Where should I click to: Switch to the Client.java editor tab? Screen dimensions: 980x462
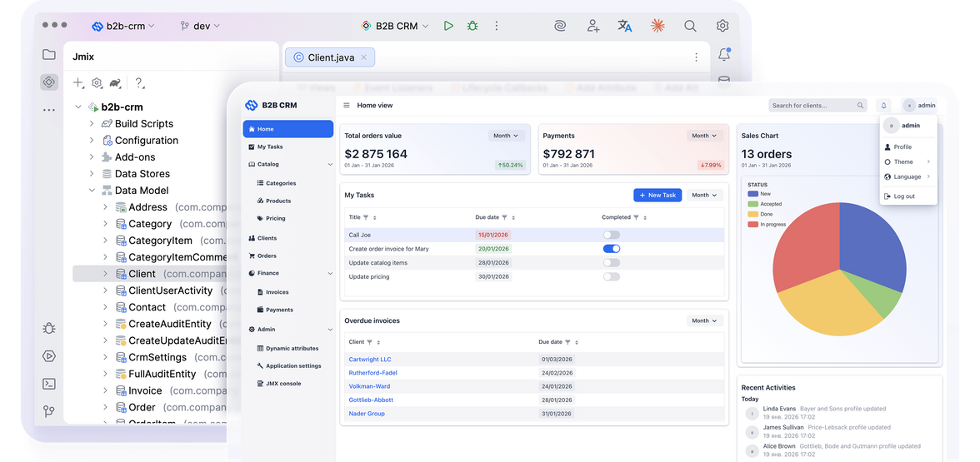click(330, 57)
